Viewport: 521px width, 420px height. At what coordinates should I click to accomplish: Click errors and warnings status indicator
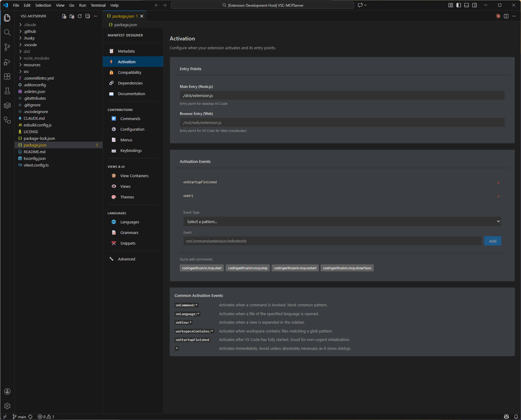46,417
